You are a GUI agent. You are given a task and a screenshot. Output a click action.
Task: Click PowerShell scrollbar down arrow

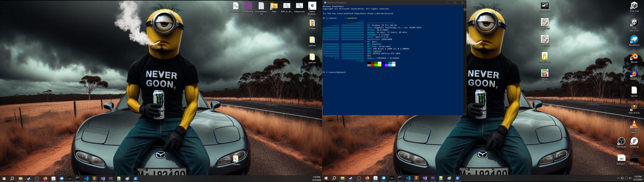point(465,114)
